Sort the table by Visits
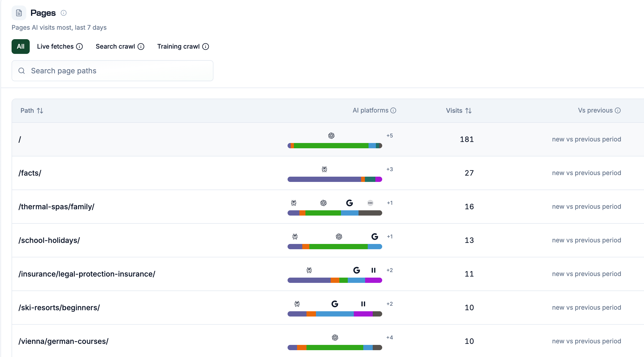The height and width of the screenshot is (357, 644). coord(459,111)
